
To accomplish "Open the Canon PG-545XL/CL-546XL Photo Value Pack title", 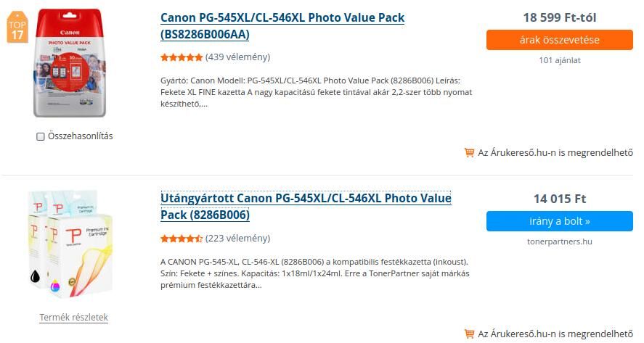I will (282, 26).
